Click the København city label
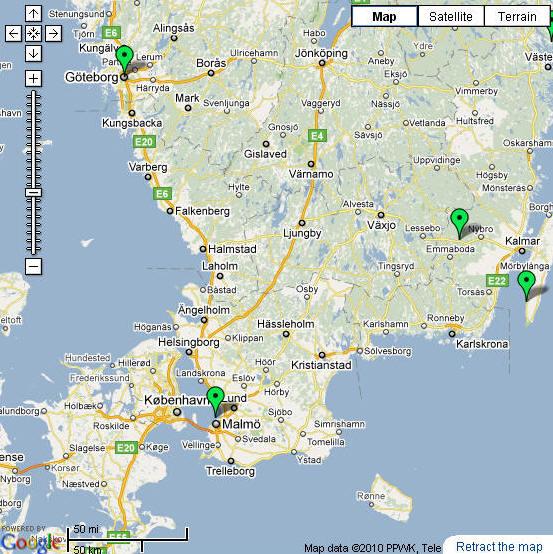Viewport: 553px width, 554px height. (x=176, y=400)
